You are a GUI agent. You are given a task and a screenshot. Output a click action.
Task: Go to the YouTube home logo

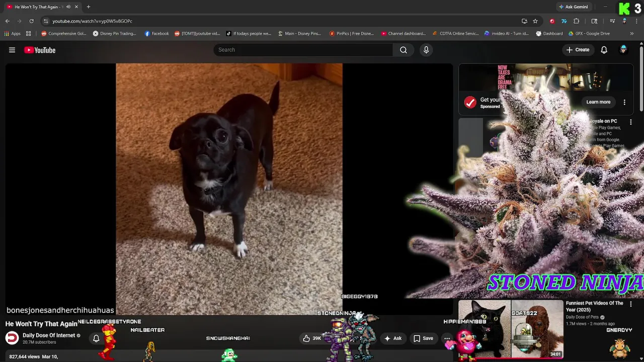pyautogui.click(x=40, y=50)
